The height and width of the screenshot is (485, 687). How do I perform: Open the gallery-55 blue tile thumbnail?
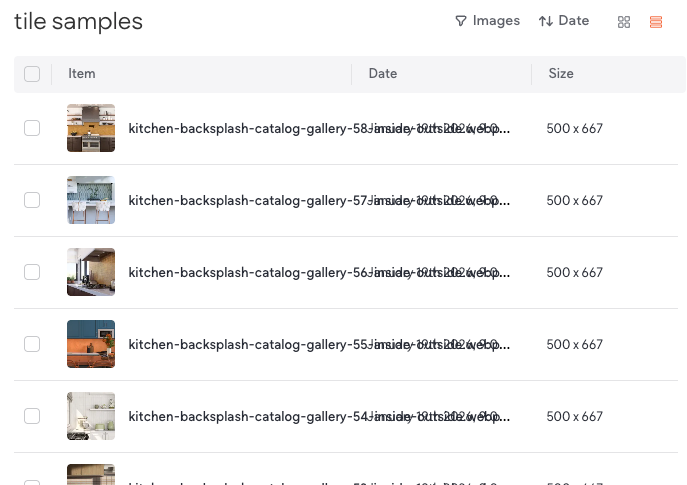tap(91, 344)
